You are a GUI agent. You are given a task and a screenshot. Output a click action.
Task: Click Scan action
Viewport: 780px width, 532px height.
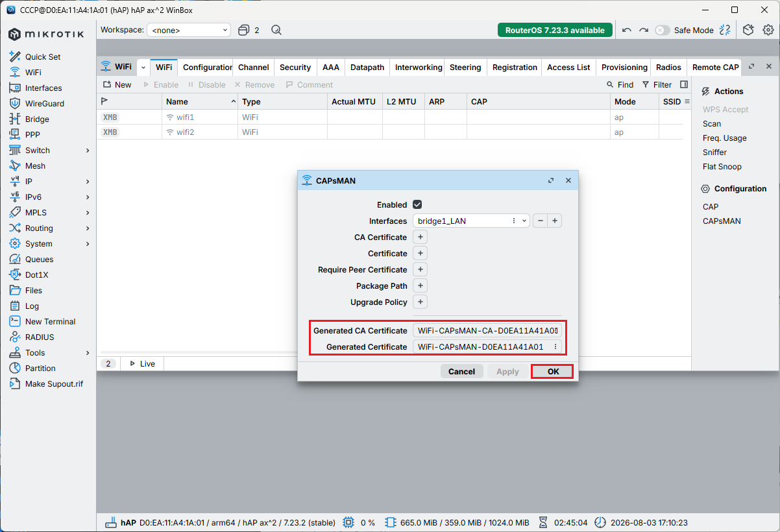(x=711, y=123)
